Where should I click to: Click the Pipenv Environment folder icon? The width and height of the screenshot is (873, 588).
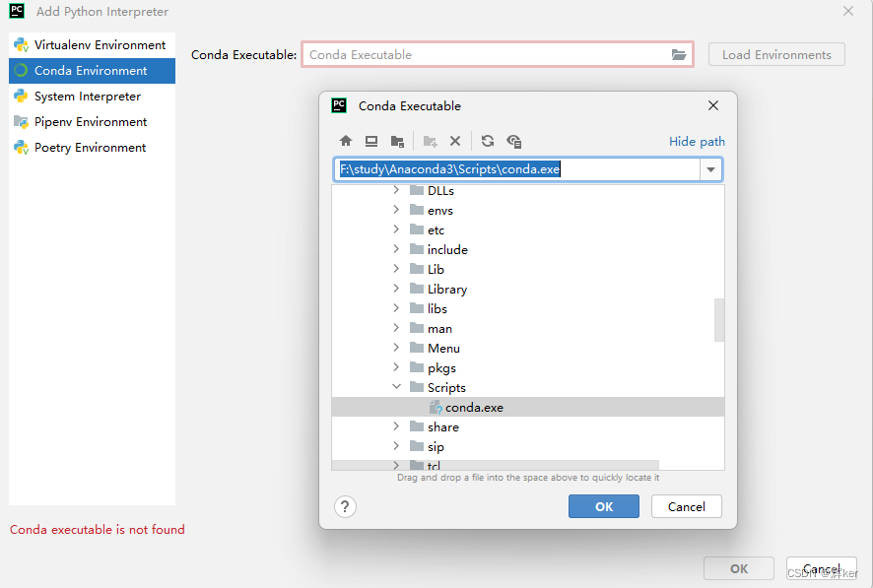pos(21,122)
